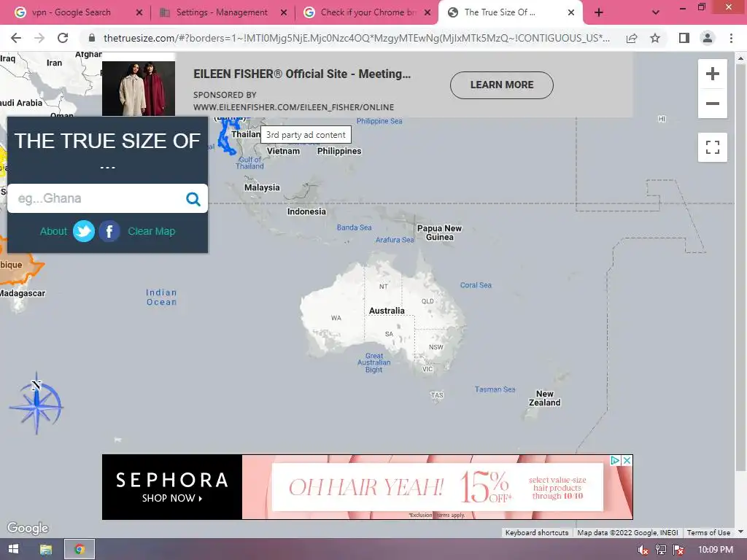The image size is (747, 560).
Task: Open the taskbar clock 10:09 PM
Action: [716, 550]
